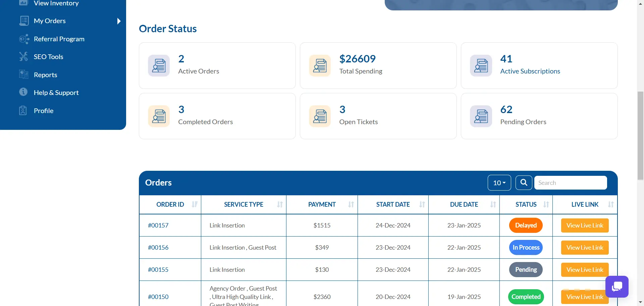This screenshot has width=644, height=306.
Task: Open the 10 rows-per-page dropdown
Action: point(499,183)
